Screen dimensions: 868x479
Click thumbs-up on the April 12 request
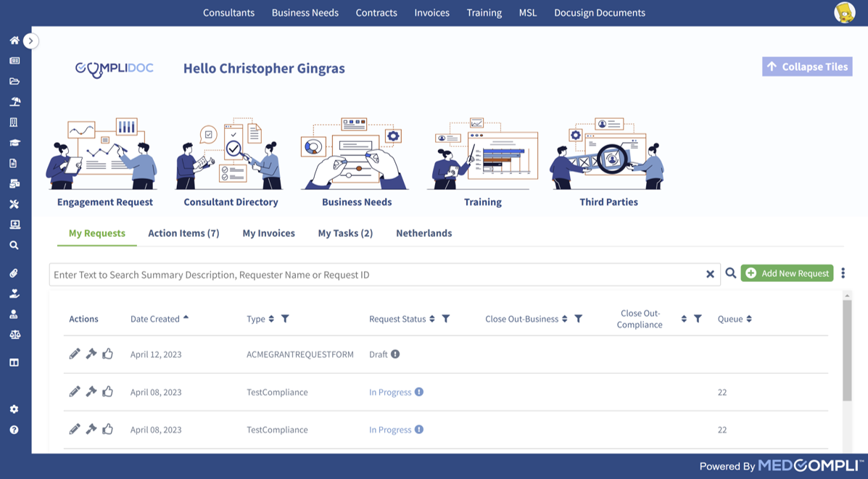pos(108,354)
